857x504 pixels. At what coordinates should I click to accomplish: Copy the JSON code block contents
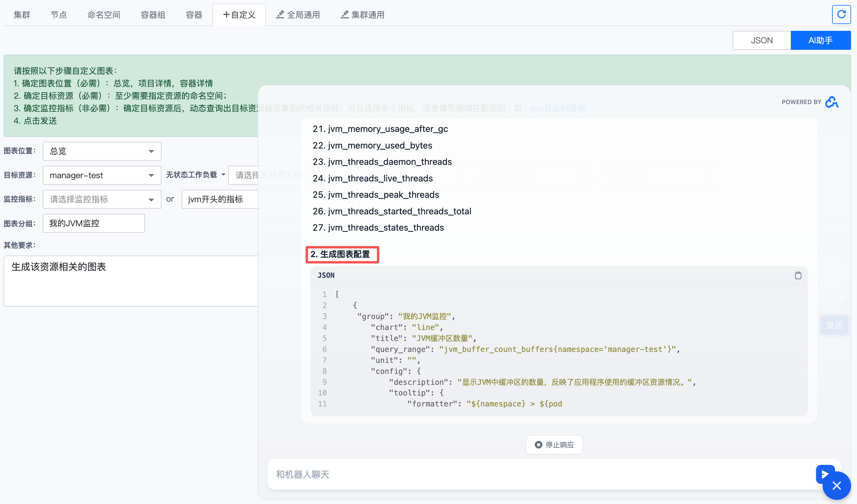798,275
